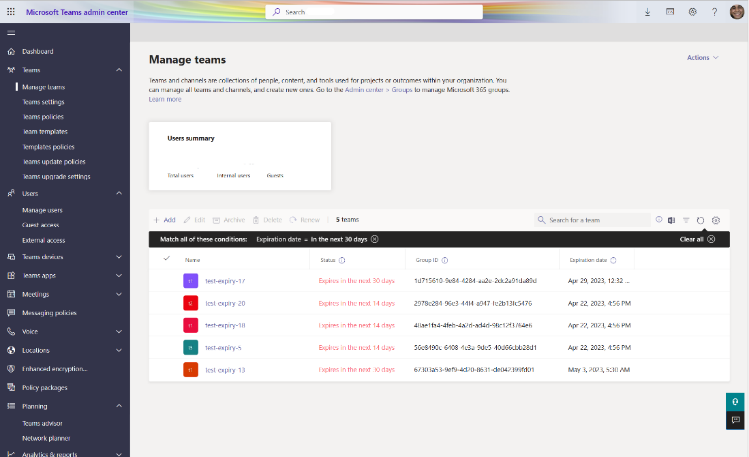Open the Actions dropdown

pos(702,57)
